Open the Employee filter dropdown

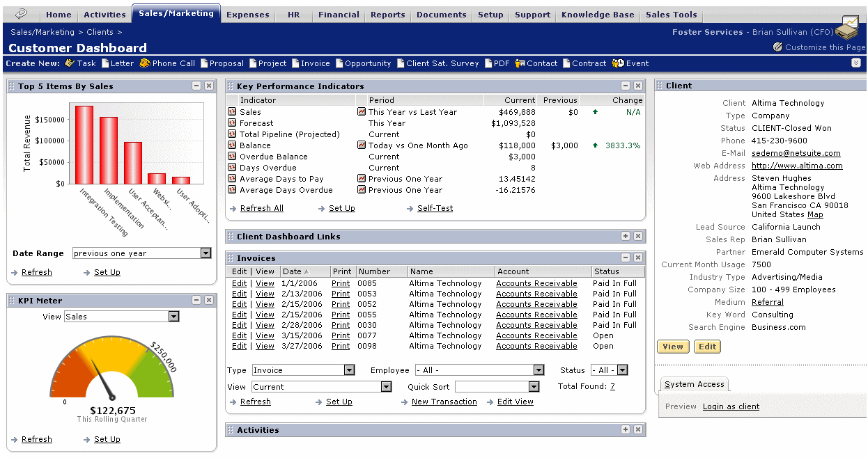point(538,370)
